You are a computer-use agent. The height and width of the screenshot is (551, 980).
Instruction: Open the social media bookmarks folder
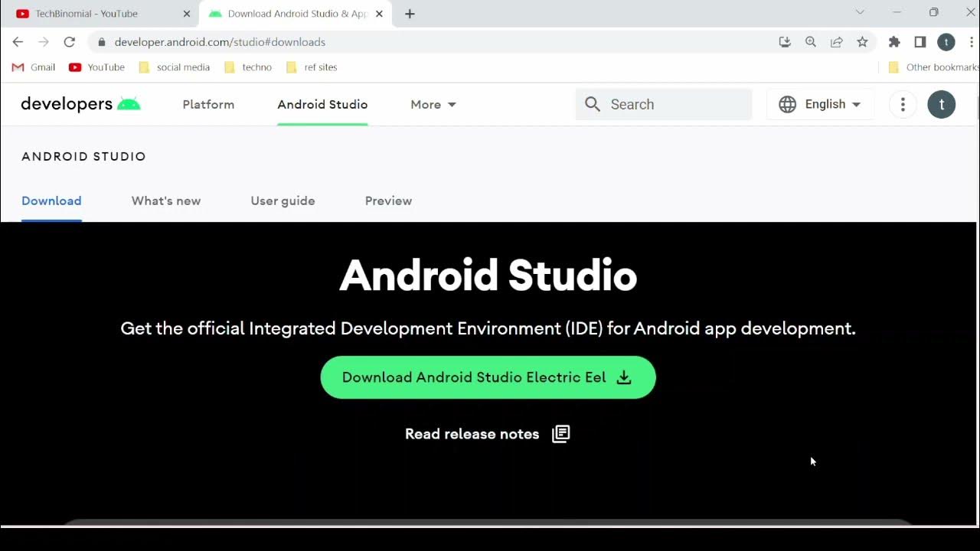pyautogui.click(x=175, y=67)
